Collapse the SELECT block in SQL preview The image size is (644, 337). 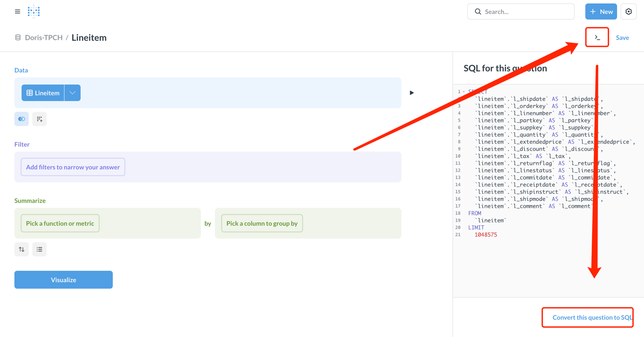click(463, 91)
